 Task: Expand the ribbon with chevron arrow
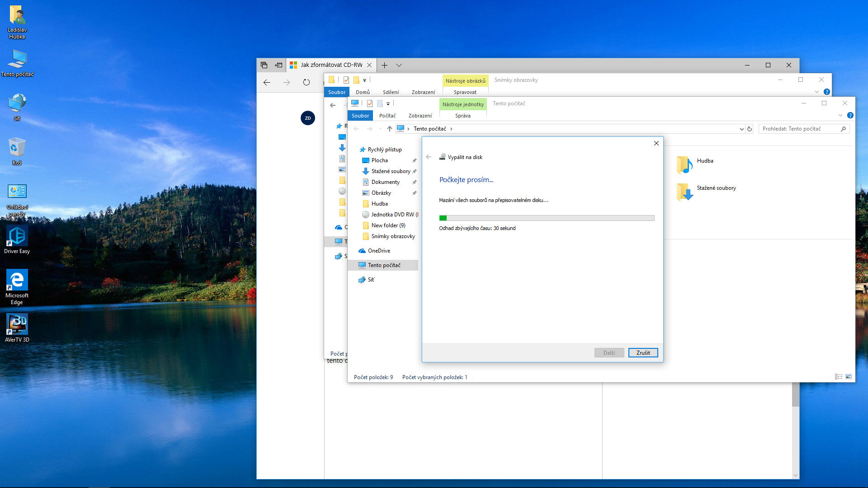(840, 115)
